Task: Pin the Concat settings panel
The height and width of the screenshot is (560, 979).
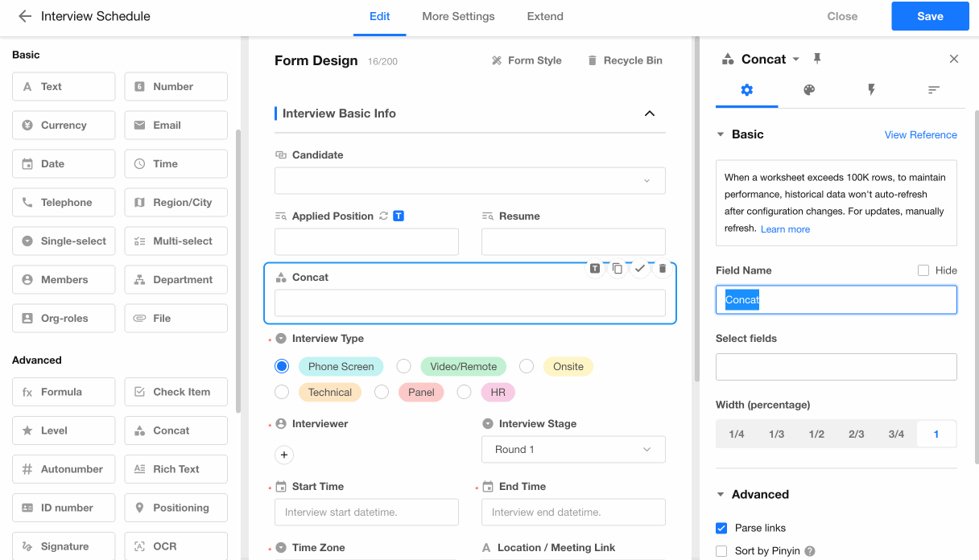Action: pyautogui.click(x=817, y=59)
